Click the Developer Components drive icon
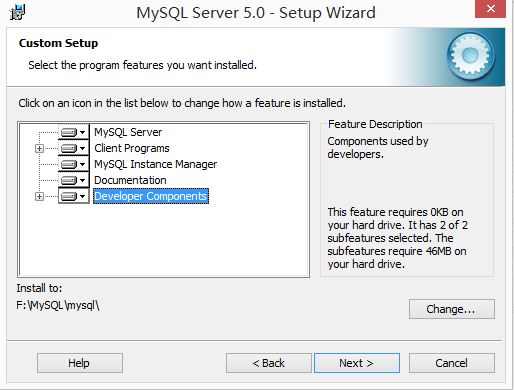This screenshot has width=514, height=390. (x=69, y=196)
